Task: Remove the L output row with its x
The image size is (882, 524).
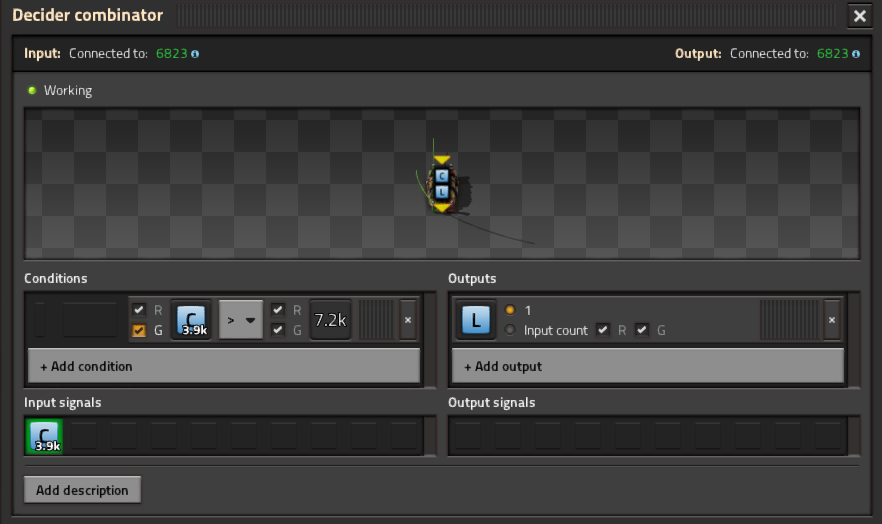Action: pos(831,320)
